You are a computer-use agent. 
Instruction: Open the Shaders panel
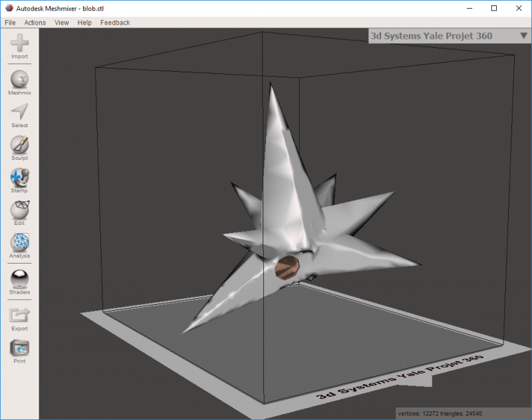(19, 282)
